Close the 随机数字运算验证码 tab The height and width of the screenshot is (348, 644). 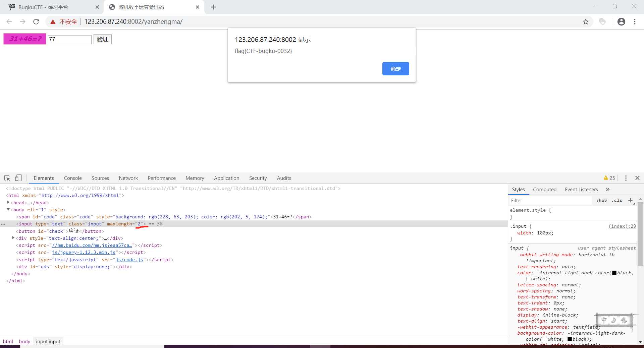[198, 7]
